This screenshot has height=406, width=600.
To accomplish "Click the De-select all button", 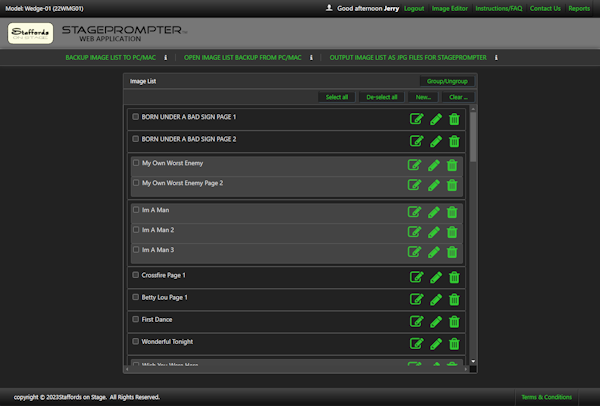I will [382, 97].
